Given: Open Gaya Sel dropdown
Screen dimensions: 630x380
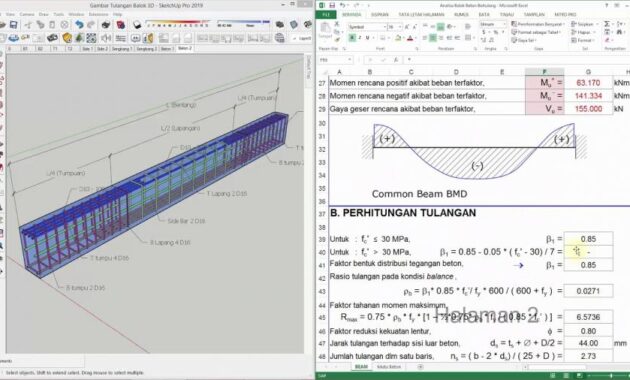Looking at the screenshot, I should [x=524, y=40].
